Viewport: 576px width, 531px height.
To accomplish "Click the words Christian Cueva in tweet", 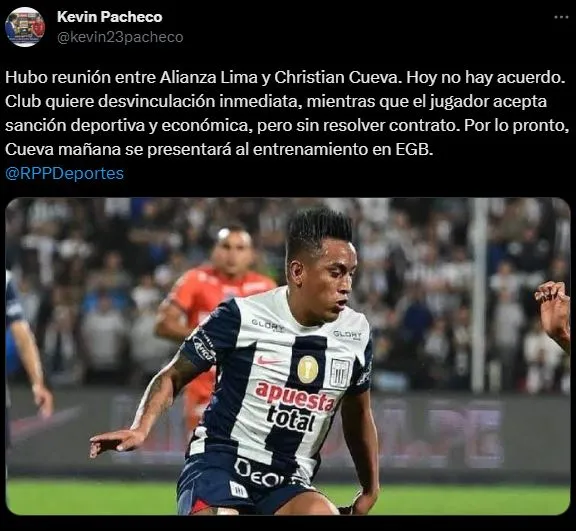I will pos(336,77).
